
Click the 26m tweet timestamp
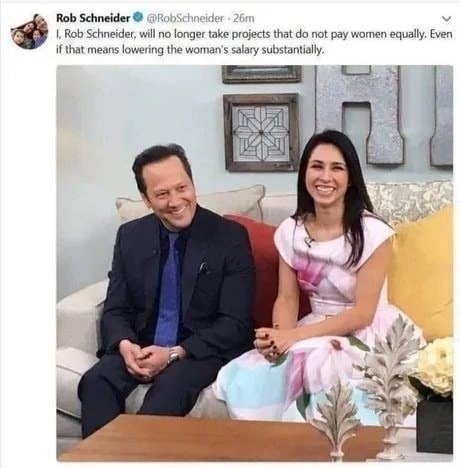click(x=243, y=18)
